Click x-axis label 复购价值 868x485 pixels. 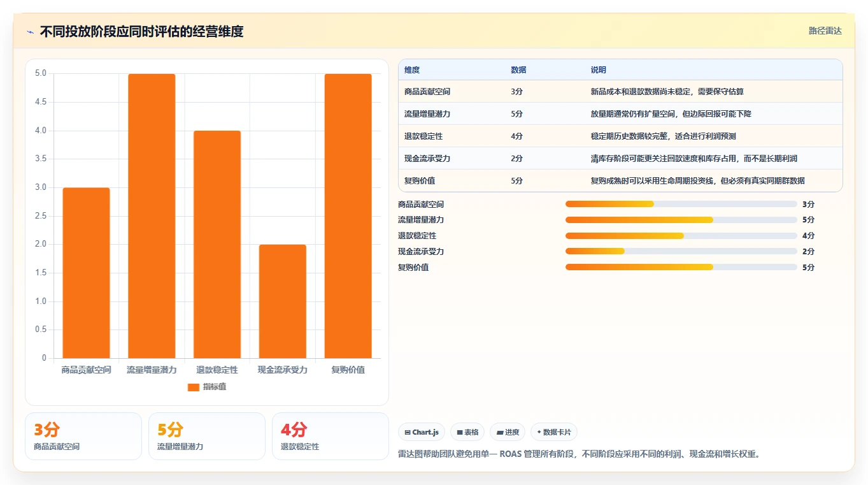348,370
